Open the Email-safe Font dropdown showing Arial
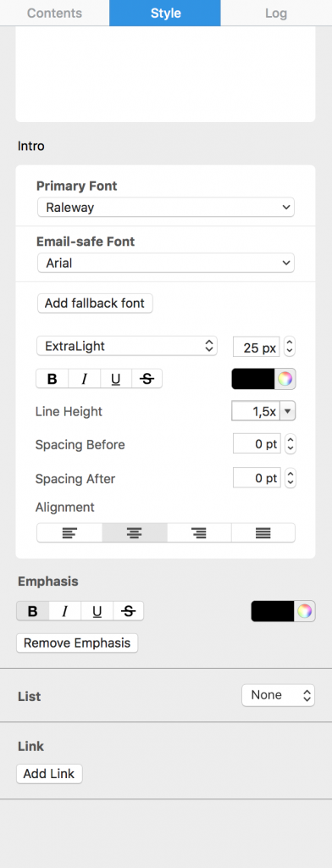332x868 pixels. click(166, 263)
